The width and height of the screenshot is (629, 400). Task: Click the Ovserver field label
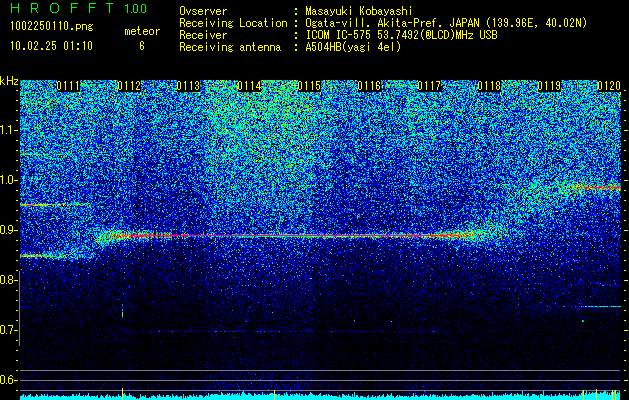pyautogui.click(x=203, y=11)
